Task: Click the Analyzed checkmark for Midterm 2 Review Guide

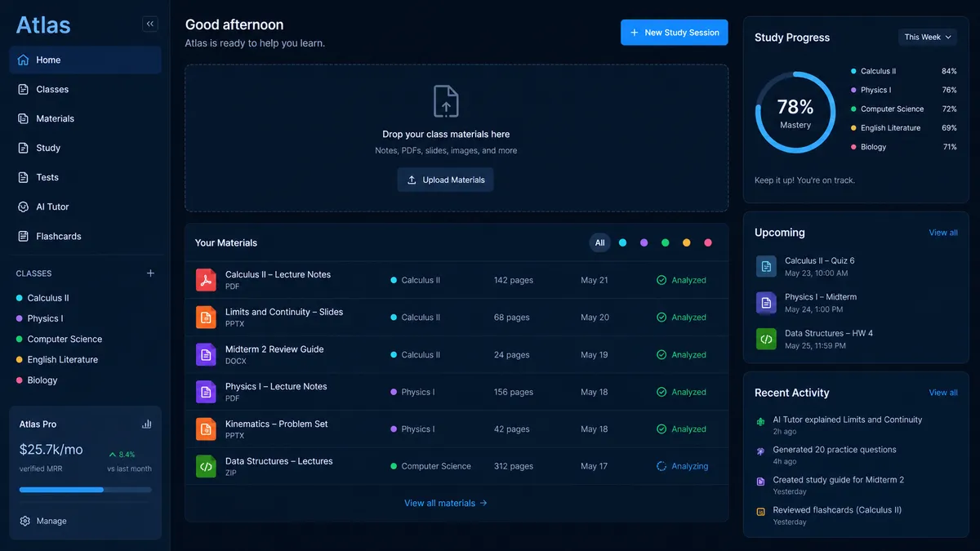Action: pyautogui.click(x=661, y=355)
